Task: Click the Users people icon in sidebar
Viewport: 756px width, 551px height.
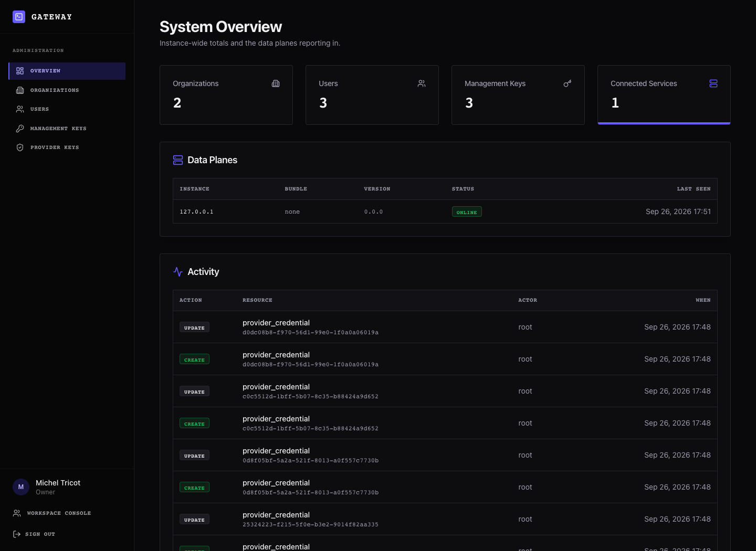Action: pos(20,109)
